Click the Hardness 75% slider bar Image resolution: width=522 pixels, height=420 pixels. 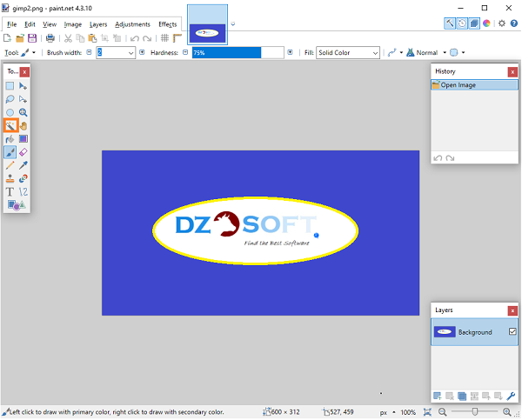coord(238,52)
